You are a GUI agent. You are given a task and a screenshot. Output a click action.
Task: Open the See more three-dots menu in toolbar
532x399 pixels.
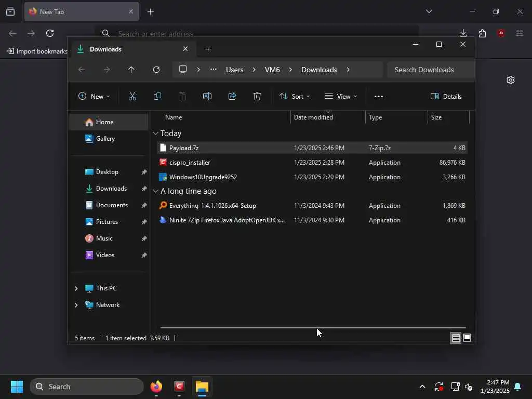[379, 96]
